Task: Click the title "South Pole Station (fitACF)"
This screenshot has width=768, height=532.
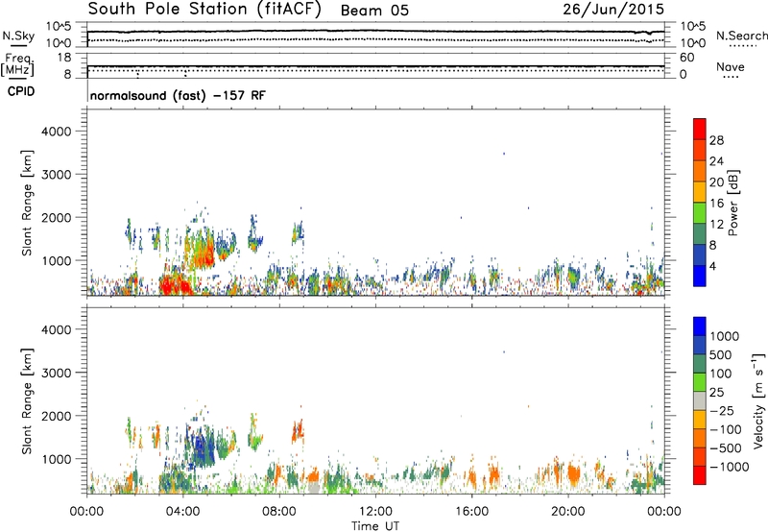Action: pyautogui.click(x=204, y=10)
